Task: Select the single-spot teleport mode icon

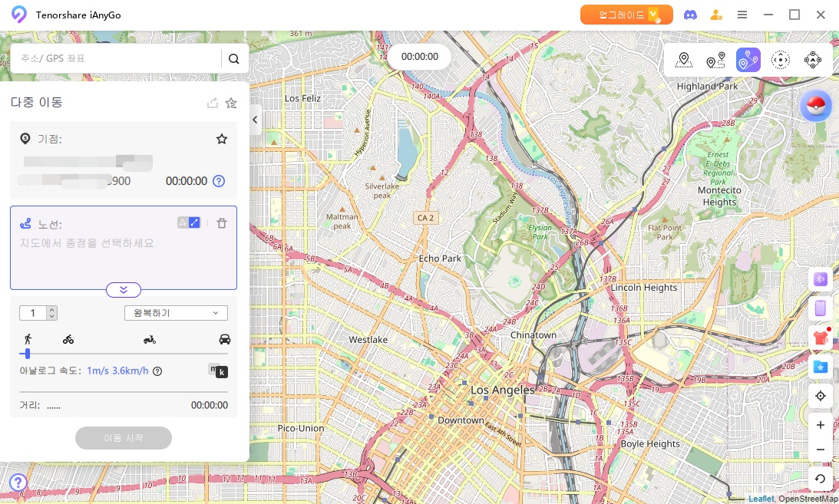Action: click(x=684, y=60)
